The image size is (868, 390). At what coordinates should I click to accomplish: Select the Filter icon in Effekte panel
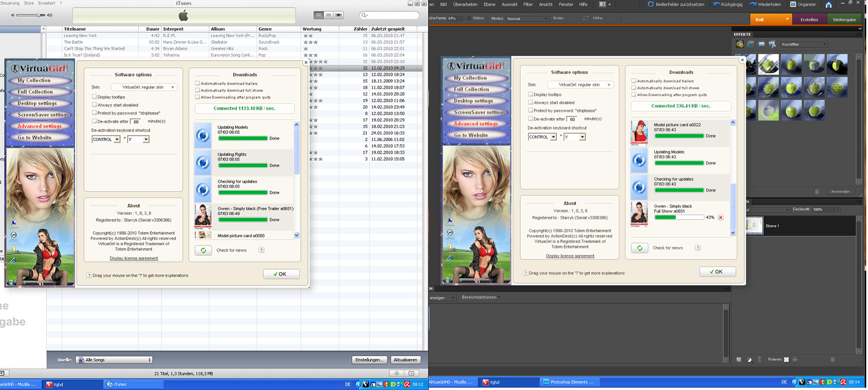click(x=740, y=44)
